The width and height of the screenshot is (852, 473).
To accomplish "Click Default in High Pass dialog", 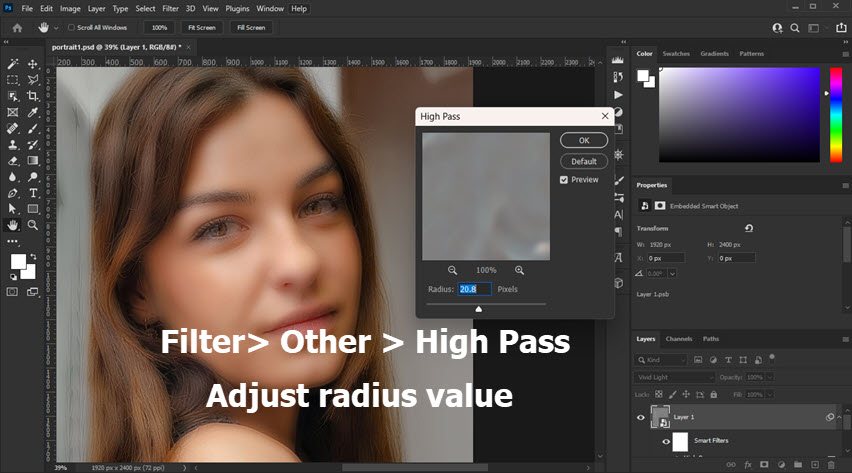I will pyautogui.click(x=584, y=161).
